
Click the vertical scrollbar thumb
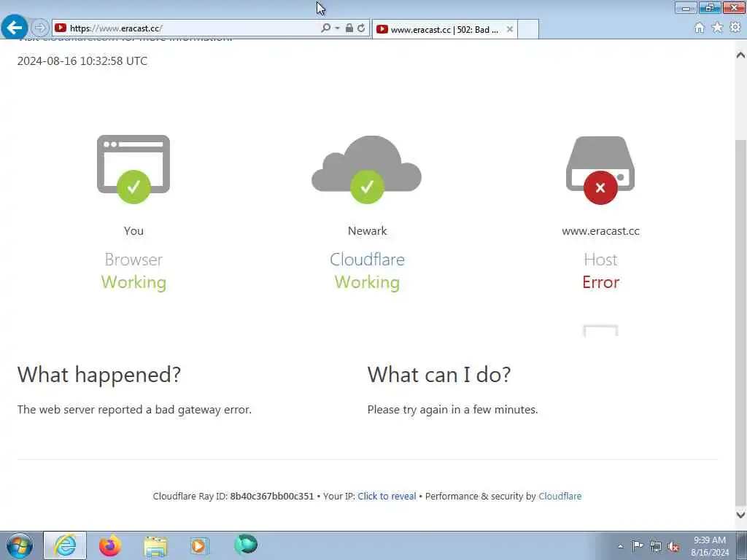(x=740, y=322)
